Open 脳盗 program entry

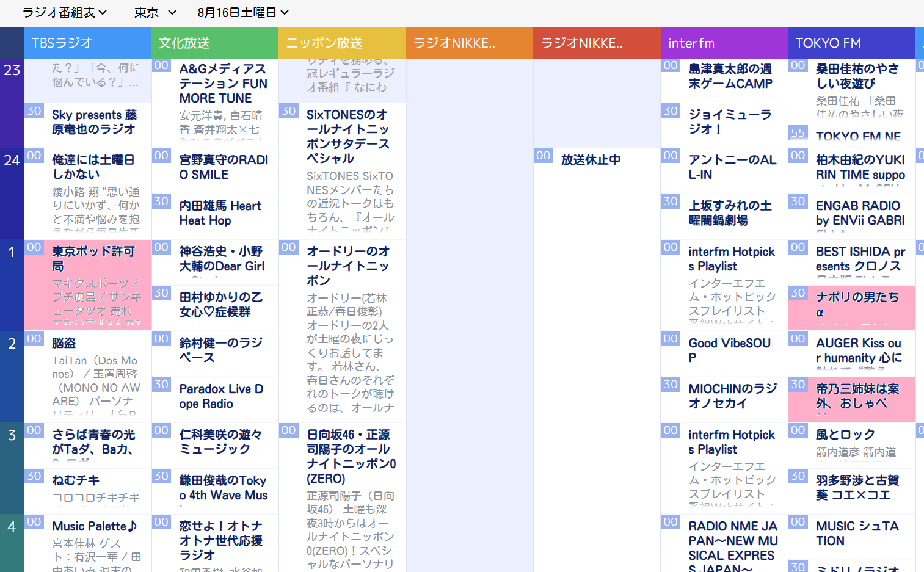tap(87, 377)
